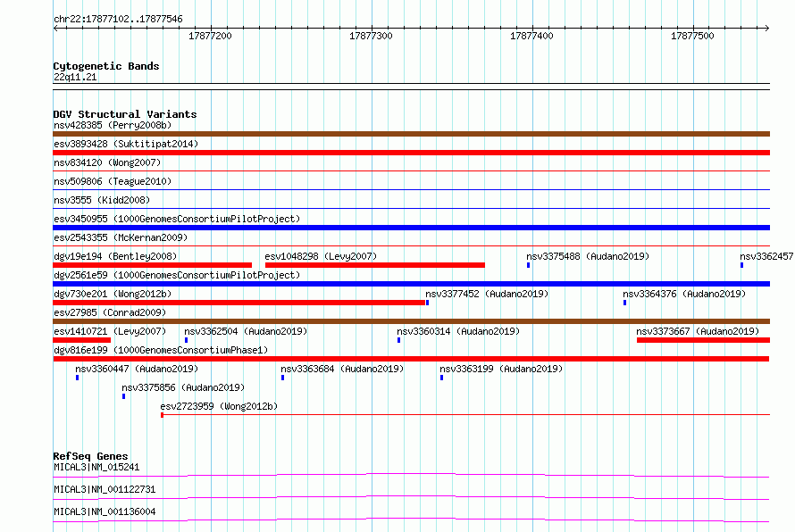Click the blue nsv3363684 marker
Screen dimensions: 795x532
click(x=282, y=378)
